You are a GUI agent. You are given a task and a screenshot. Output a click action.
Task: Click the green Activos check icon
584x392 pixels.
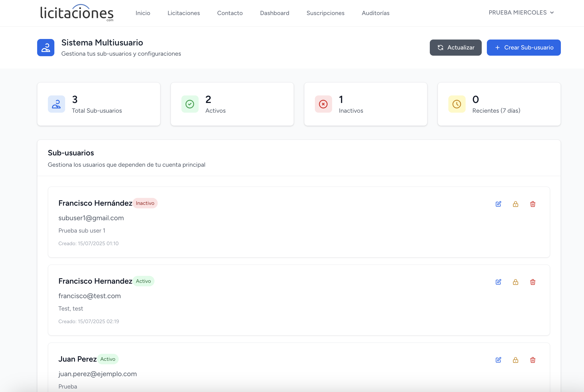click(190, 104)
